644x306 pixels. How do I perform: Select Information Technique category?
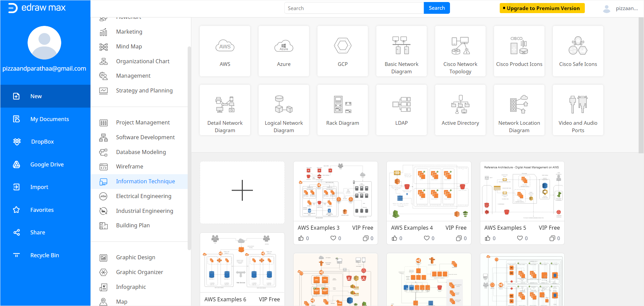(139, 182)
